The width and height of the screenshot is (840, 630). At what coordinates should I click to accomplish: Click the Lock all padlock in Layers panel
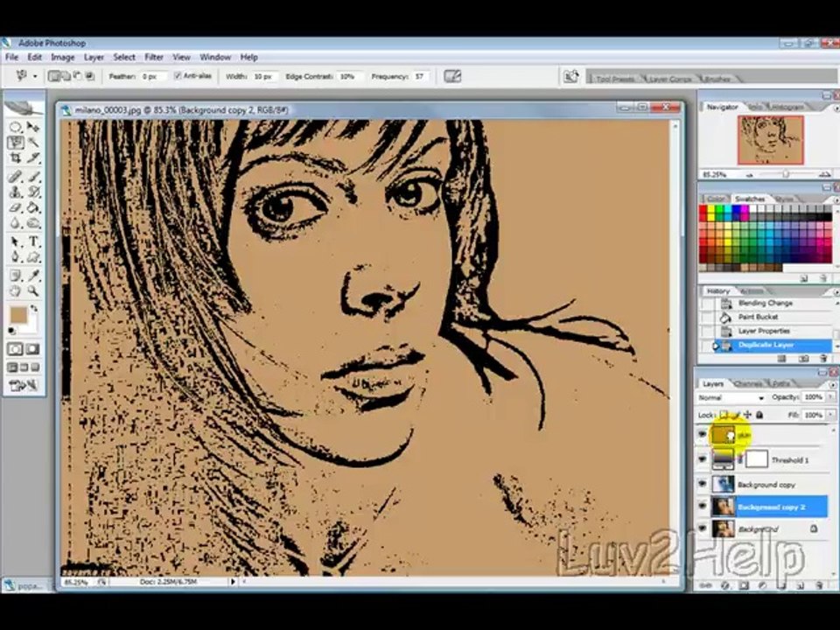(759, 415)
